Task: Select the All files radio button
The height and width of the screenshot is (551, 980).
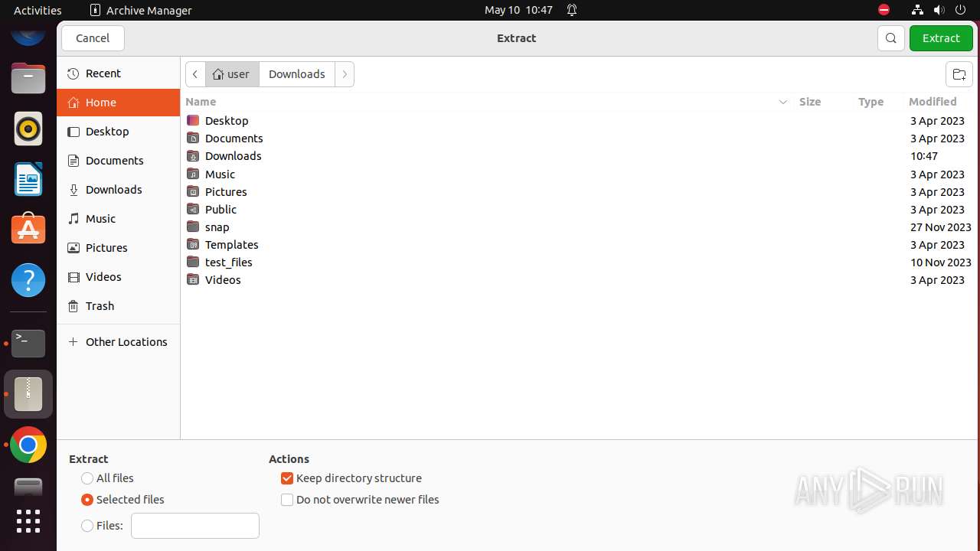Action: 87,478
